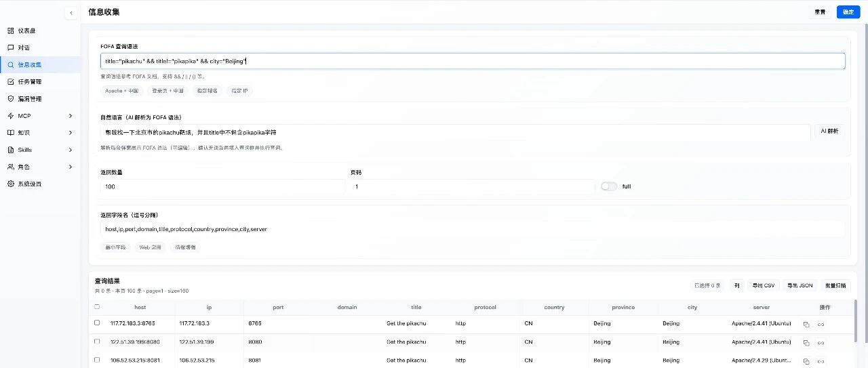The height and width of the screenshot is (368, 868).
Task: Copy icon for row 122.51.39.199:8080
Action: 806,342
